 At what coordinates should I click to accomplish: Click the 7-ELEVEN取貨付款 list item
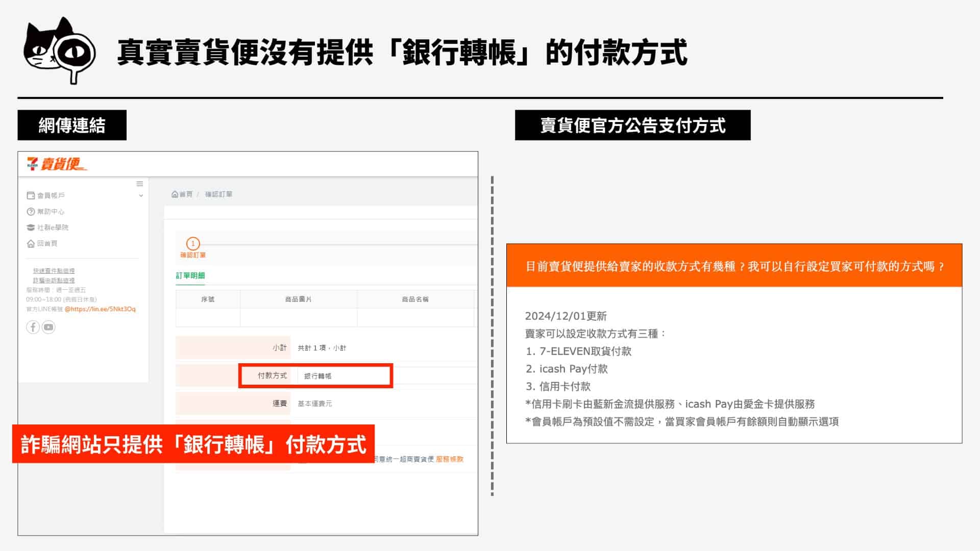(x=578, y=351)
